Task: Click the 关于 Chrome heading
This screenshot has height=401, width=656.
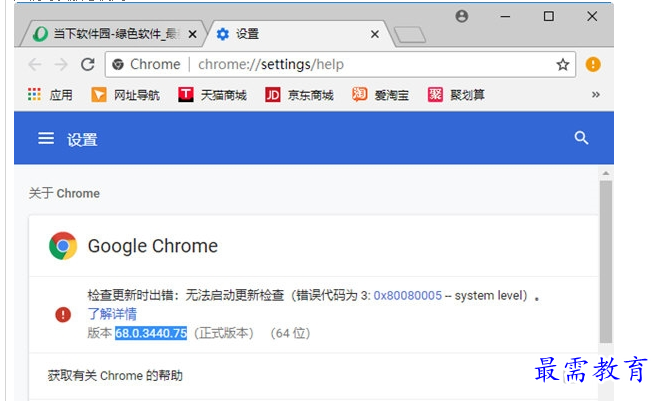Action: click(x=64, y=193)
